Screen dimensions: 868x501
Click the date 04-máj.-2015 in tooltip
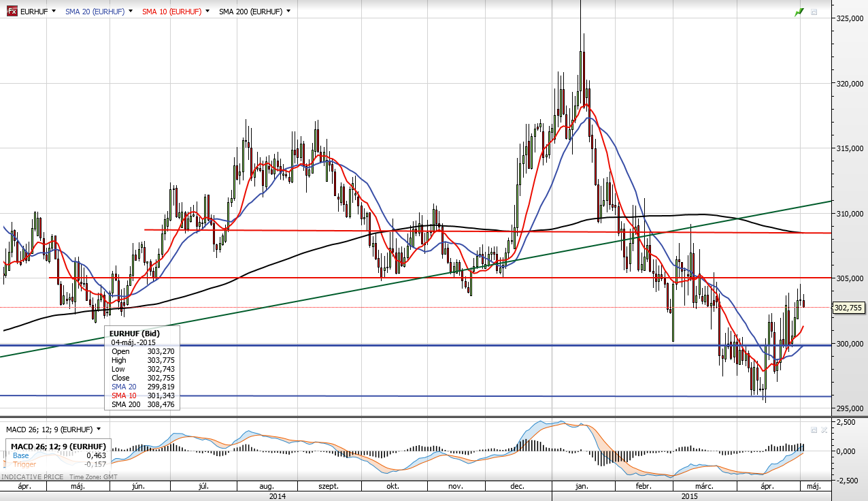pos(134,342)
